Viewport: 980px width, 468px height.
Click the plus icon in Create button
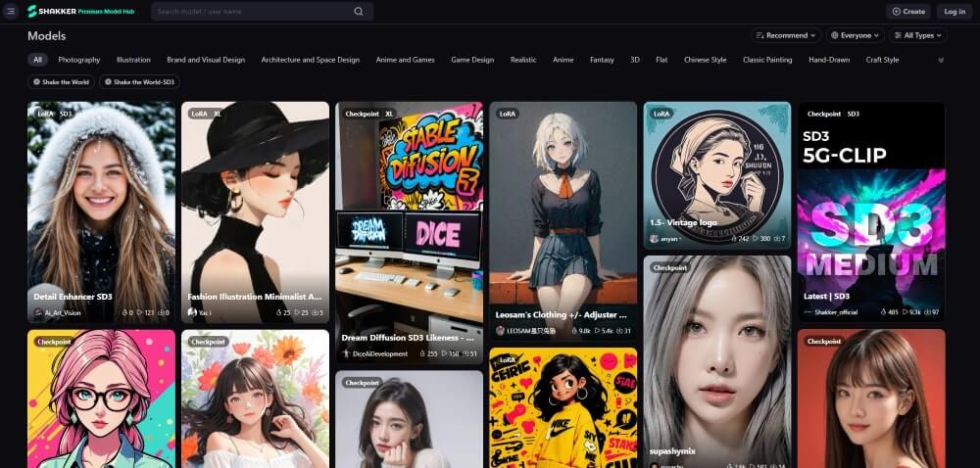tap(896, 12)
